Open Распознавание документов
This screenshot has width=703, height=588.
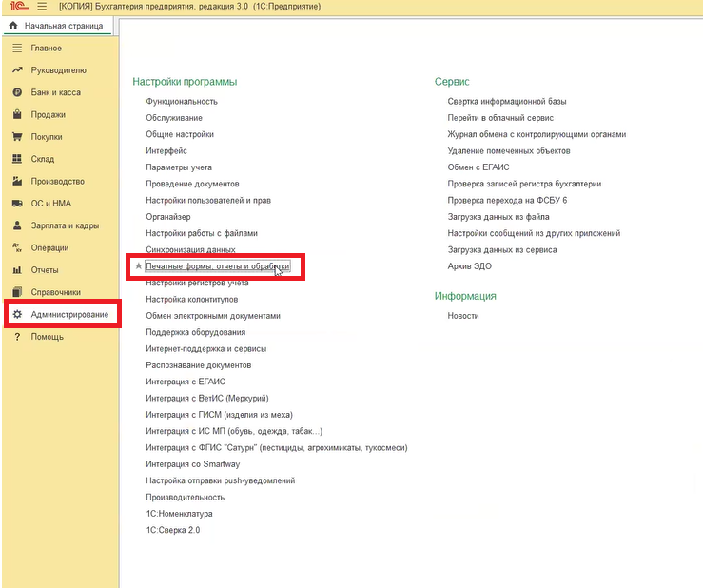tap(198, 365)
